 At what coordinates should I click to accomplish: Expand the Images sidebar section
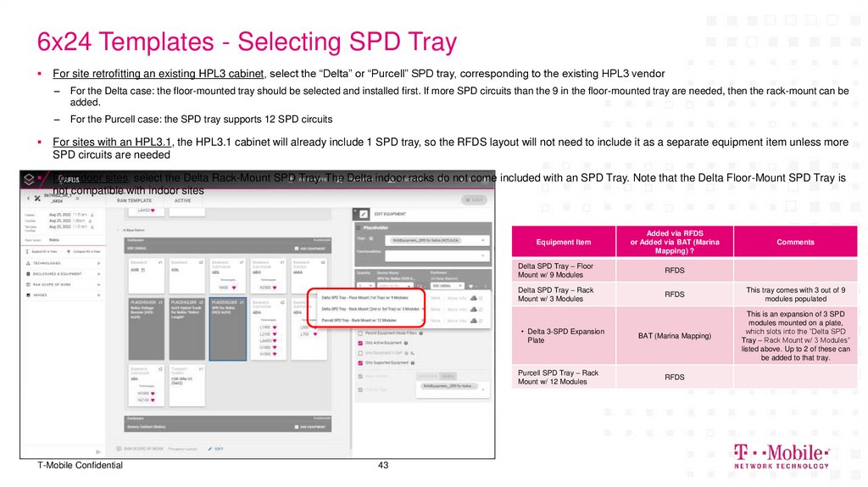click(x=63, y=294)
